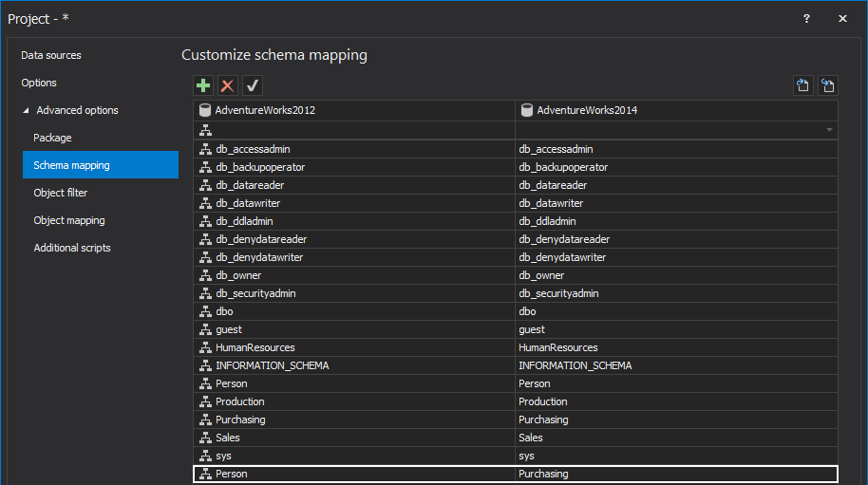Click schema icon beside HumanResources

click(205, 347)
